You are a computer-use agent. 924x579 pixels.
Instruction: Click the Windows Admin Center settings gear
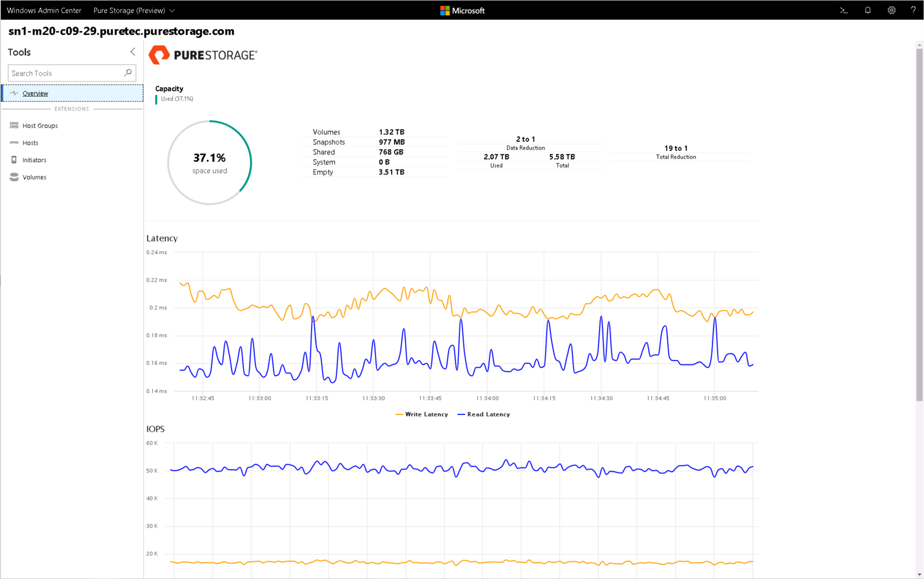pyautogui.click(x=891, y=10)
